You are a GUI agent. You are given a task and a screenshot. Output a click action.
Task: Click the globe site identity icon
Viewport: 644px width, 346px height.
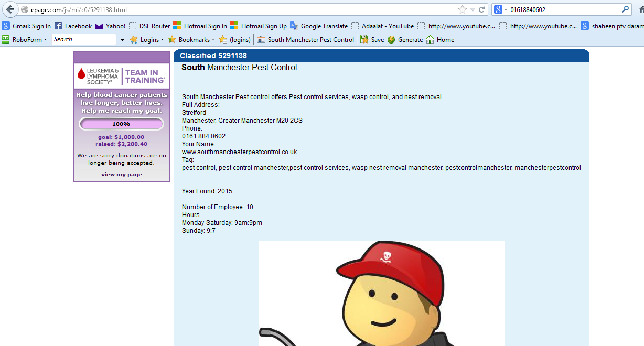coord(24,10)
